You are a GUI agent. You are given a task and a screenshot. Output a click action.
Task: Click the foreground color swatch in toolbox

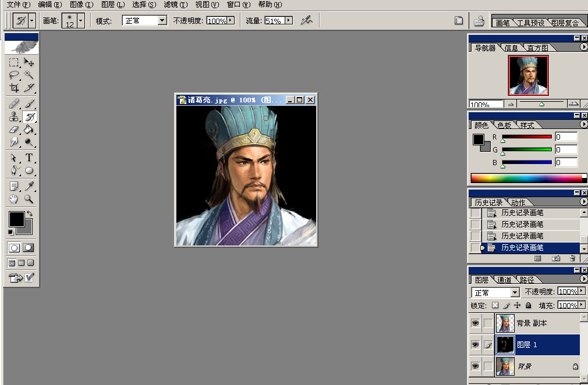coord(16,219)
